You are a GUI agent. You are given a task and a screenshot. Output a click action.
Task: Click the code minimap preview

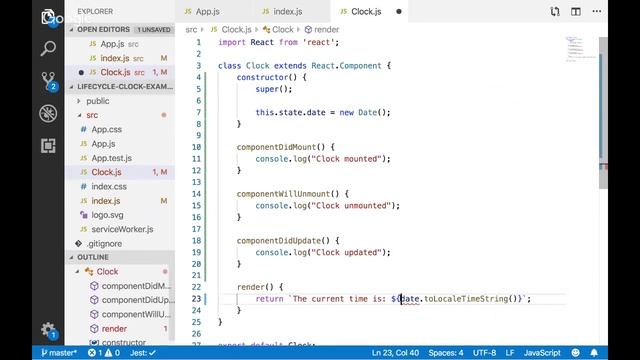pyautogui.click(x=580, y=49)
